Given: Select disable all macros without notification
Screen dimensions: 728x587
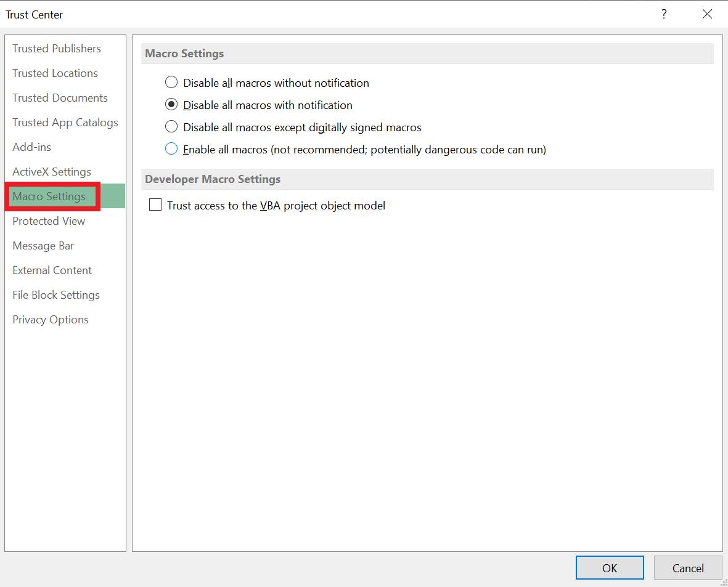Looking at the screenshot, I should 171,82.
